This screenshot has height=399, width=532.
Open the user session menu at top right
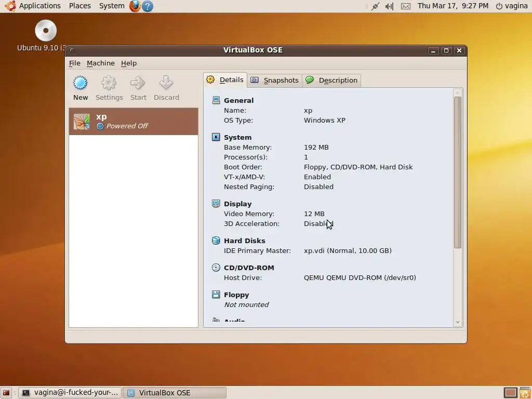(x=512, y=6)
